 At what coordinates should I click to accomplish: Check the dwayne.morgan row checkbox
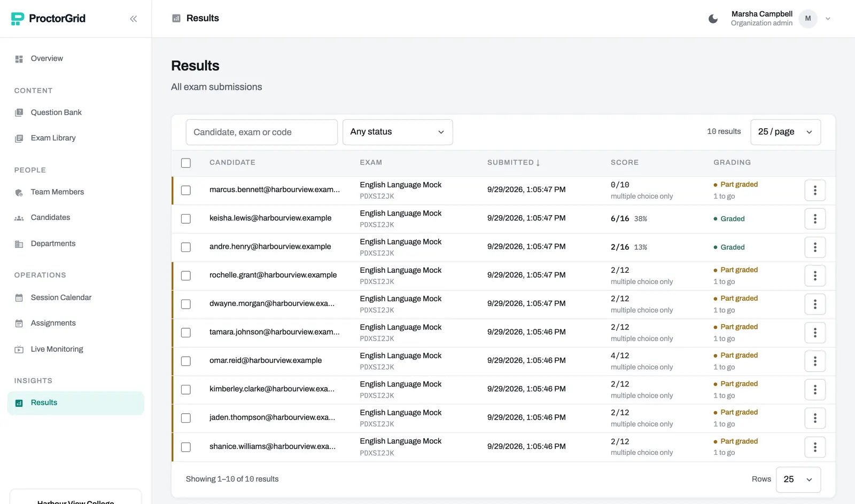click(186, 304)
